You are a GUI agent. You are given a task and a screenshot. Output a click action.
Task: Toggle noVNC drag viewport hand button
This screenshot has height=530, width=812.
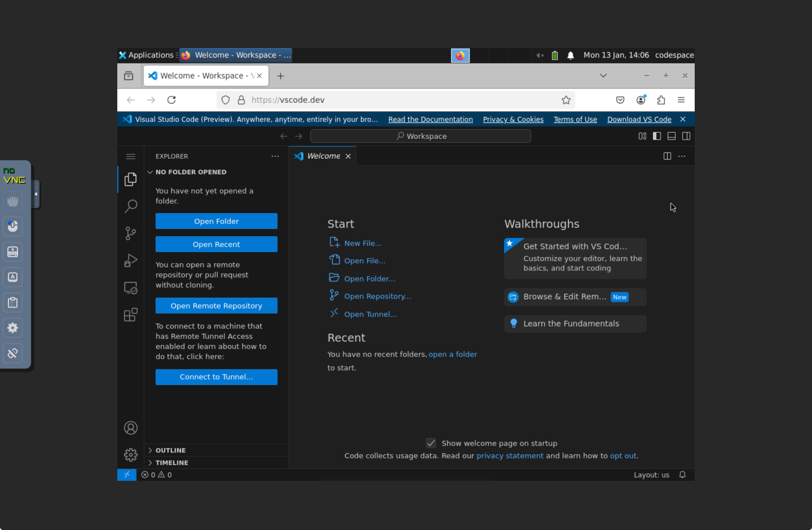click(12, 201)
